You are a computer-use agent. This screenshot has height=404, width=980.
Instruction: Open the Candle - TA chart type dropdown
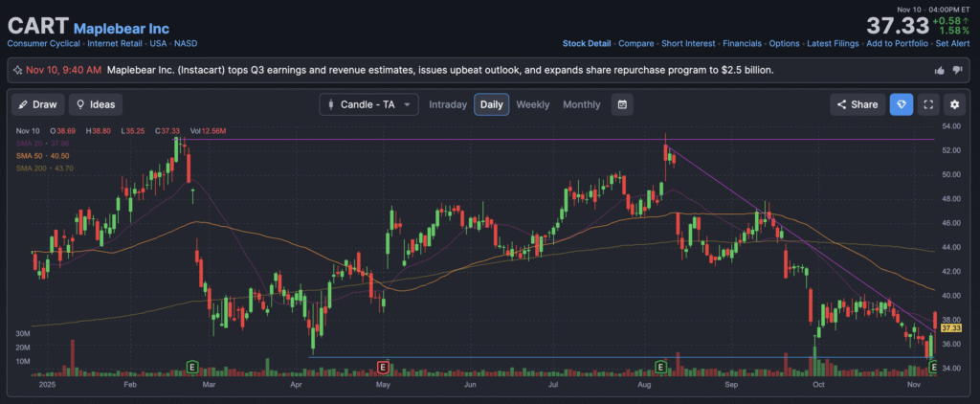coord(368,104)
